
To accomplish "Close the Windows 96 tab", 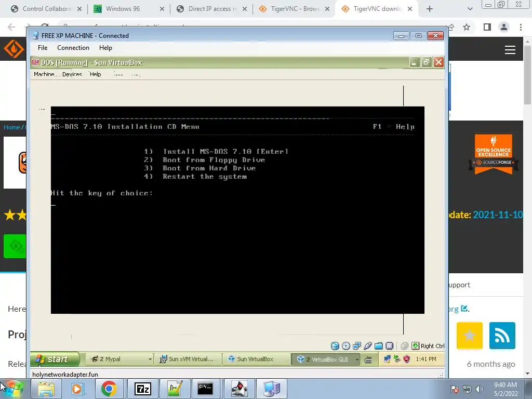I will [162, 9].
